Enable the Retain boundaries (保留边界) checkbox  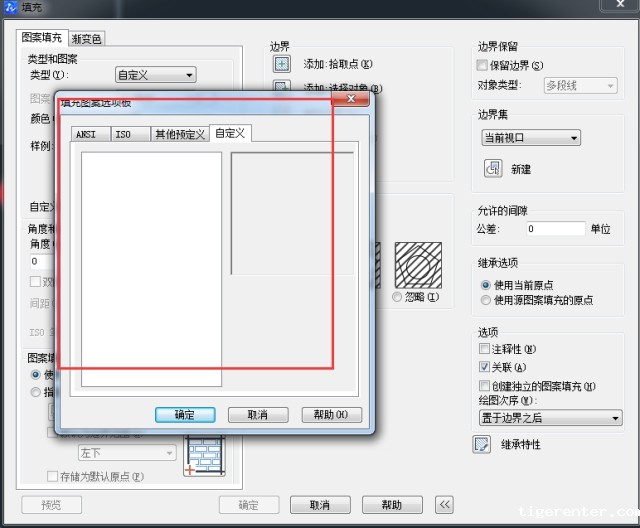[x=484, y=66]
